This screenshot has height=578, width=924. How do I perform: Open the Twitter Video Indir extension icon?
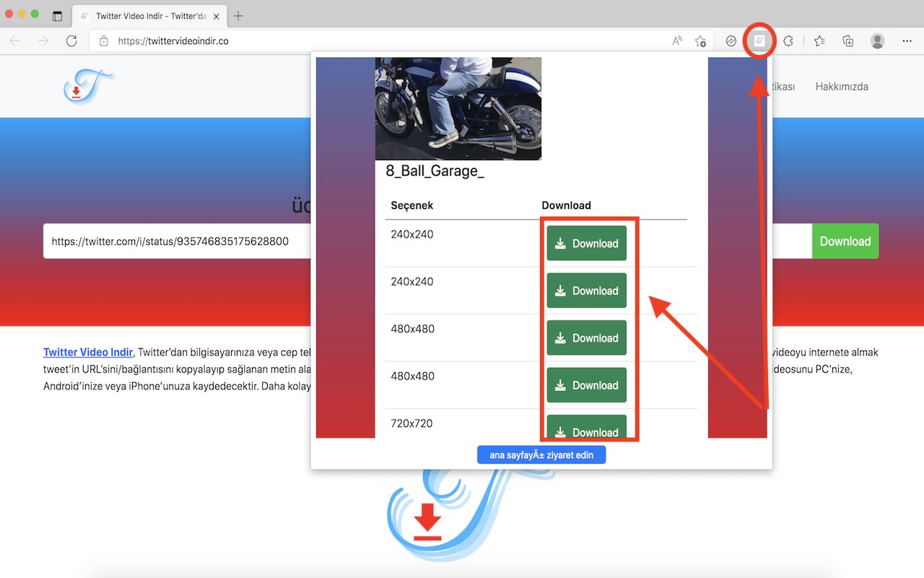[x=759, y=41]
